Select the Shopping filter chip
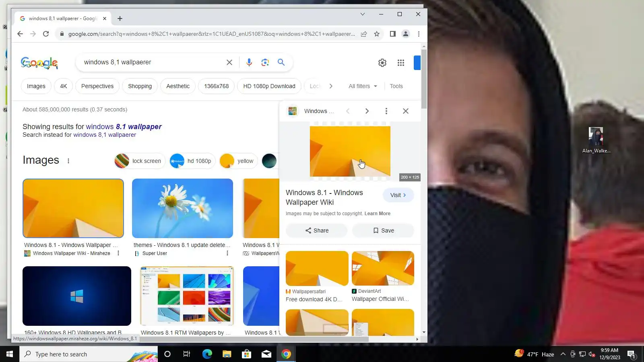The width and height of the screenshot is (644, 362). [x=140, y=86]
